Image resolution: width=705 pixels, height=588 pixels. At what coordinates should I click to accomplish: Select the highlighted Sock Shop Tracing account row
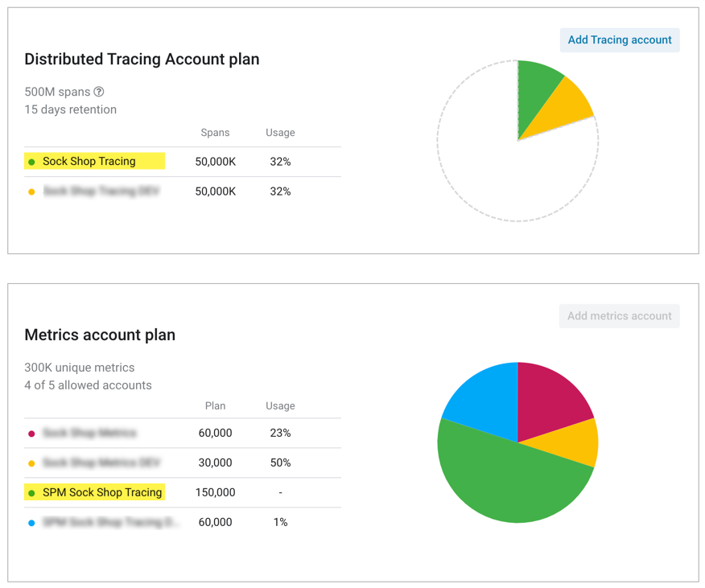point(94,161)
